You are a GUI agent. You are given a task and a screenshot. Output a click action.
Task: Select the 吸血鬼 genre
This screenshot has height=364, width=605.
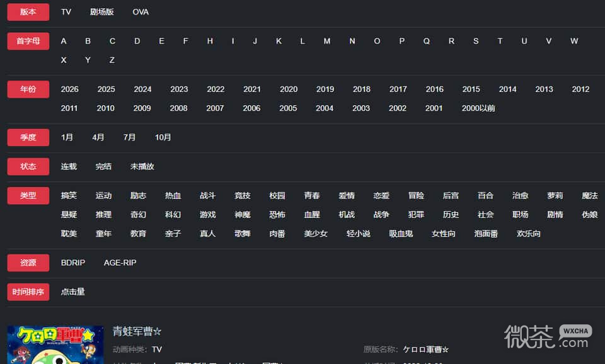[x=401, y=234]
